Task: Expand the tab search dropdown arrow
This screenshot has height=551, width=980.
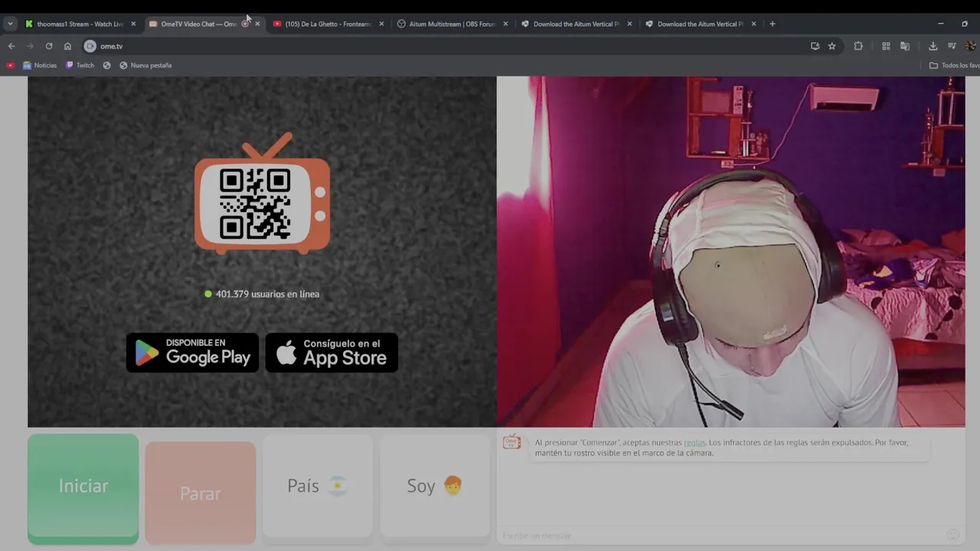Action: click(10, 24)
